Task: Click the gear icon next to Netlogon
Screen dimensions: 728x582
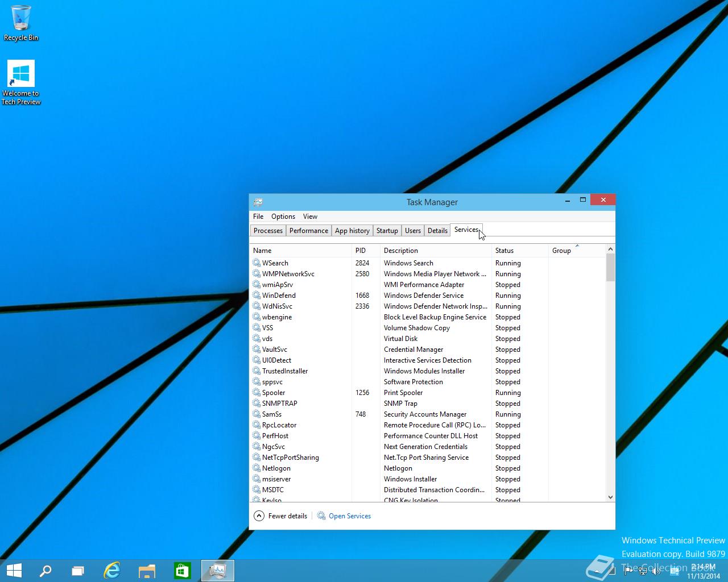Action: click(x=257, y=468)
